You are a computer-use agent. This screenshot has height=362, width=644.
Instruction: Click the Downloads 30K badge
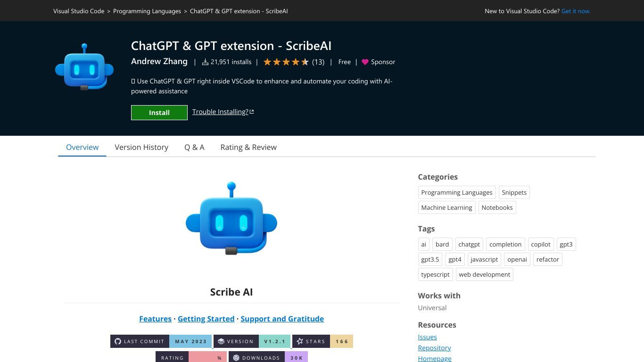pos(268,357)
